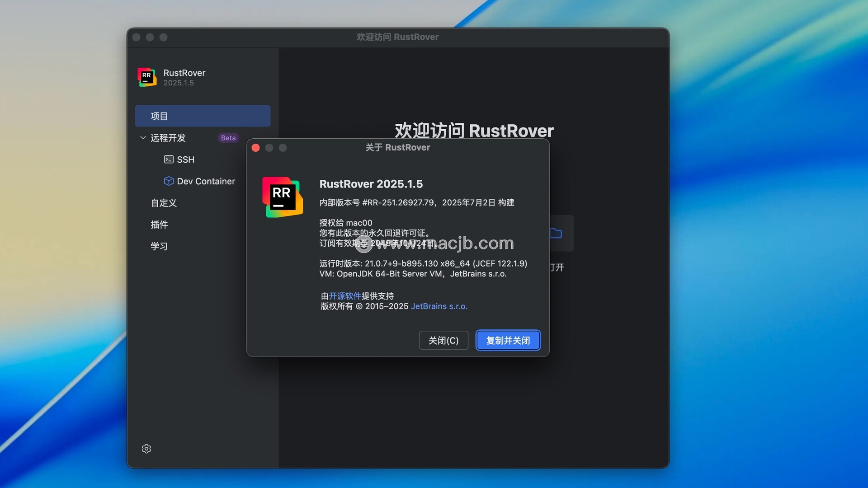
Task: Click the Beta badge next to 远程开发
Action: tap(228, 138)
